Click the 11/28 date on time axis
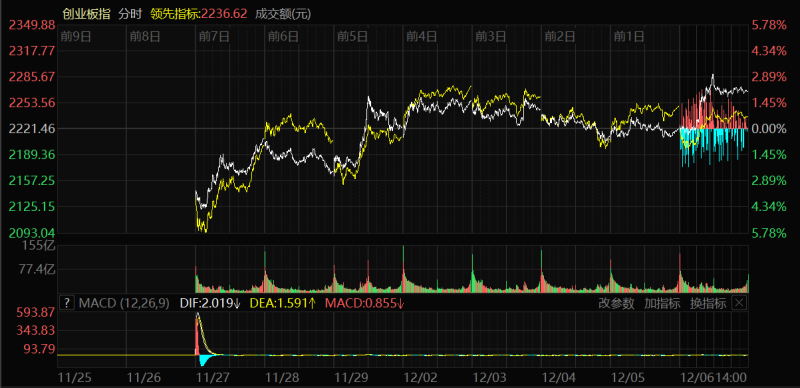Image resolution: width=800 pixels, height=388 pixels. click(283, 378)
